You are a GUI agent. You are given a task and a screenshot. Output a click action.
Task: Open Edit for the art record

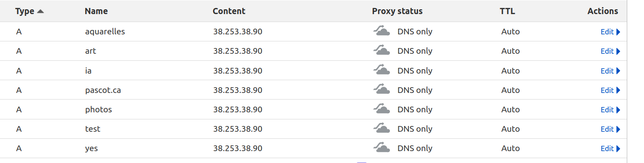tap(610, 51)
